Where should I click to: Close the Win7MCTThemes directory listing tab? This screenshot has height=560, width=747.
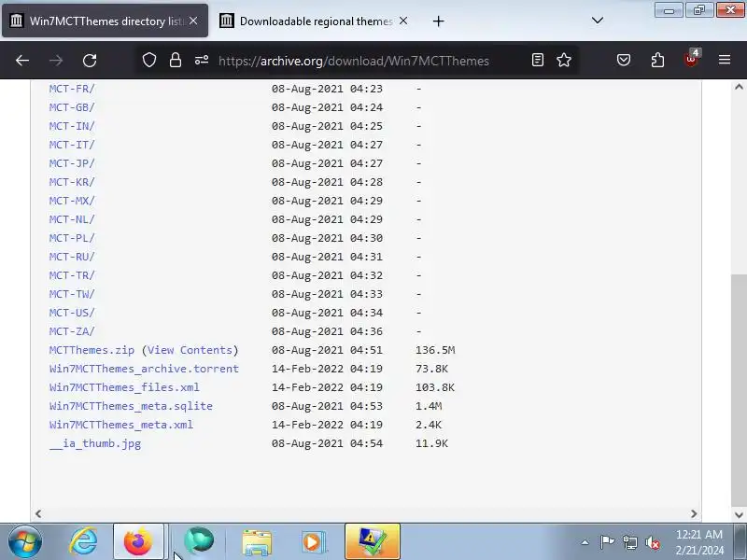[193, 21]
